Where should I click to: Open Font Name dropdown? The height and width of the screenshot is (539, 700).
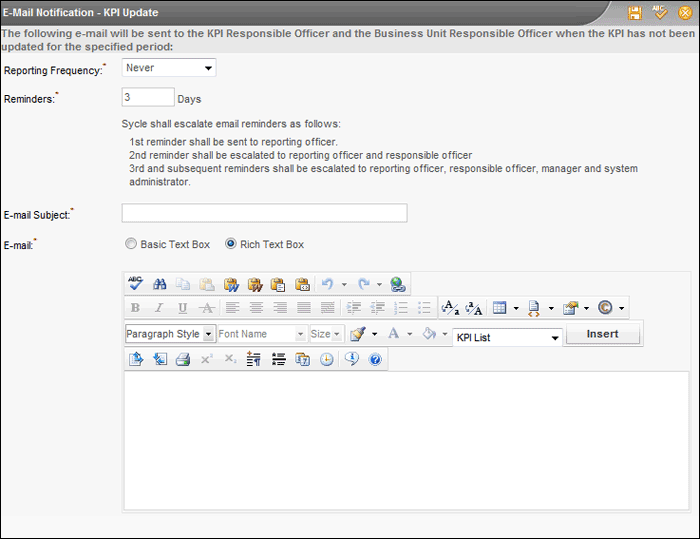[x=262, y=334]
